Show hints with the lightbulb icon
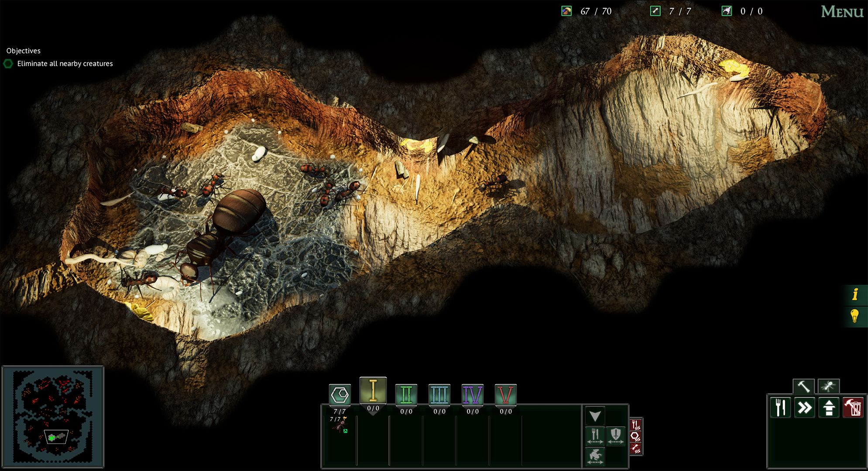The width and height of the screenshot is (868, 471). pyautogui.click(x=855, y=316)
